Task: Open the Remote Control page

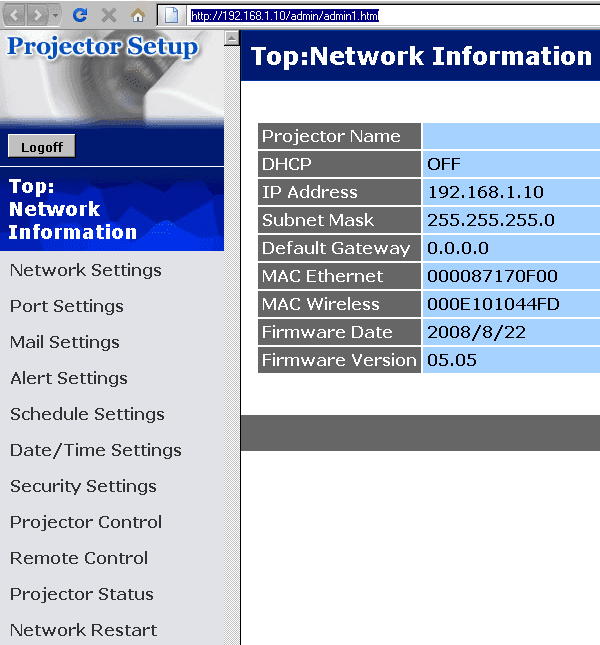Action: click(x=79, y=558)
